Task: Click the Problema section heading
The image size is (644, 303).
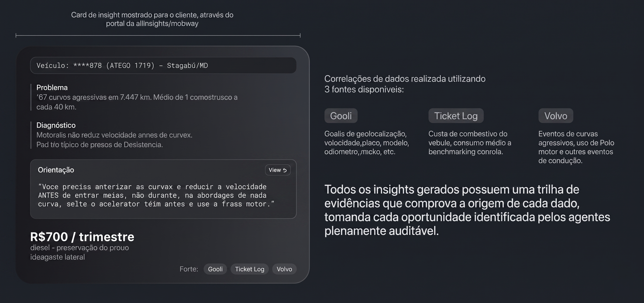Action: (52, 88)
